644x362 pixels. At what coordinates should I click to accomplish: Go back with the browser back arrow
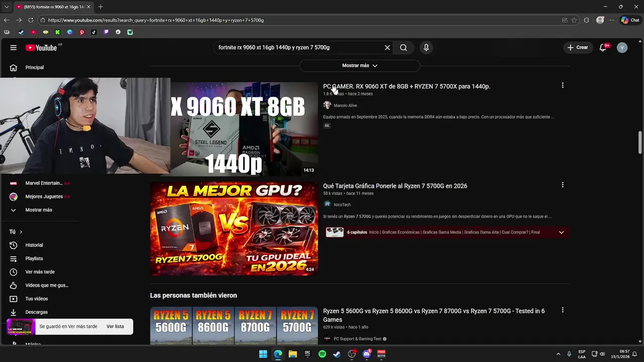click(x=7, y=20)
